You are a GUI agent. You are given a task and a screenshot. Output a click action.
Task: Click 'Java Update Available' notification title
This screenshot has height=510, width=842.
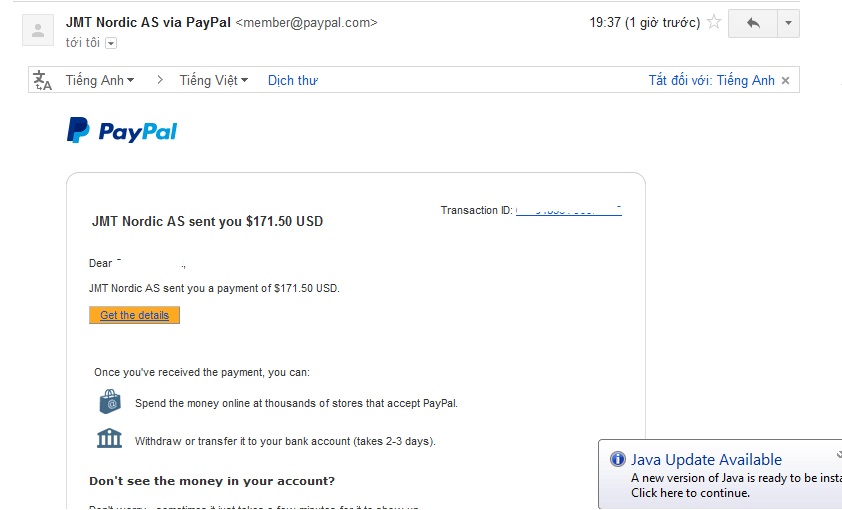[706, 460]
